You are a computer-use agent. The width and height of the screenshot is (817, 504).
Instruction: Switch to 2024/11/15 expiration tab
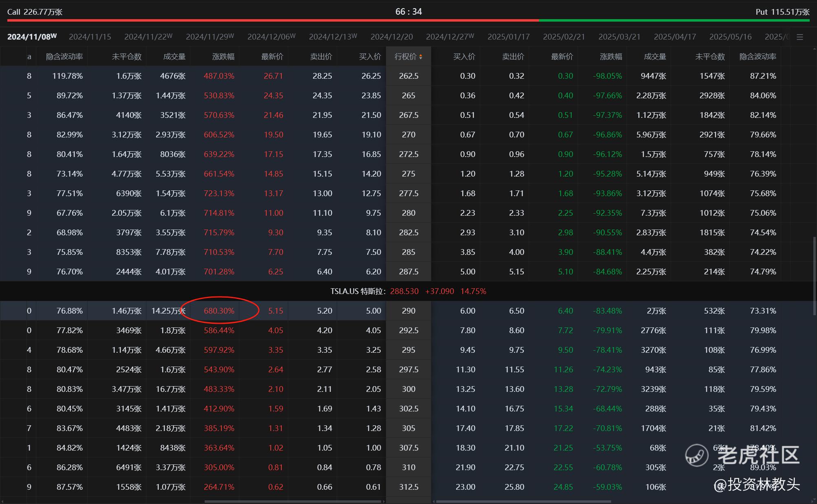90,37
